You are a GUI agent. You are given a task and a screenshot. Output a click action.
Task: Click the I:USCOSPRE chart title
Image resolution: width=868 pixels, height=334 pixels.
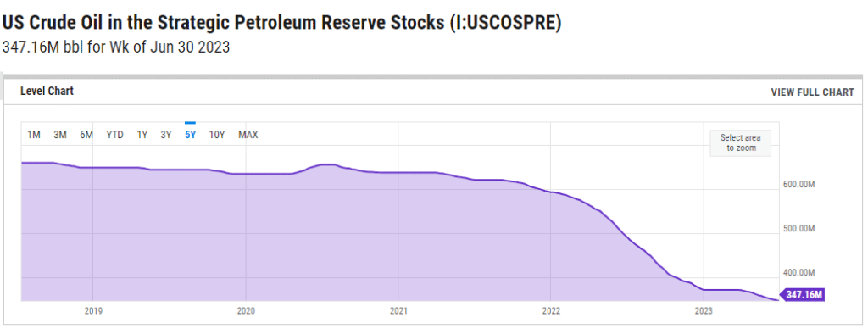[x=281, y=23]
